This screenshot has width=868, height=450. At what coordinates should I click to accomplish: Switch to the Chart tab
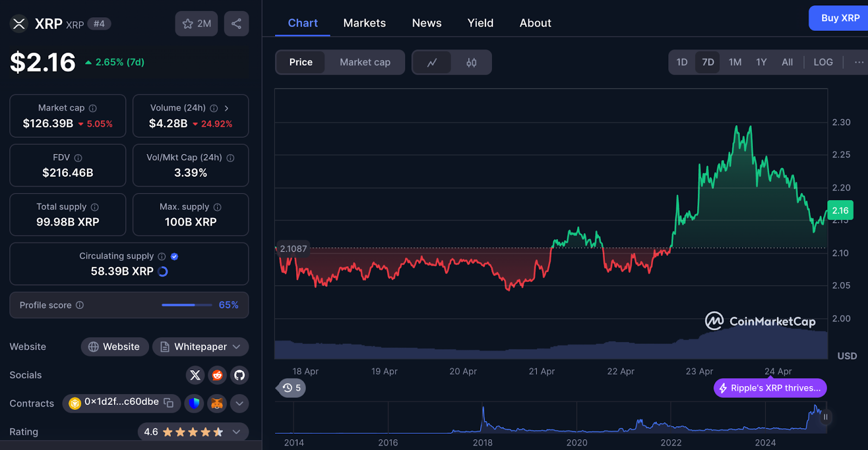pos(303,23)
